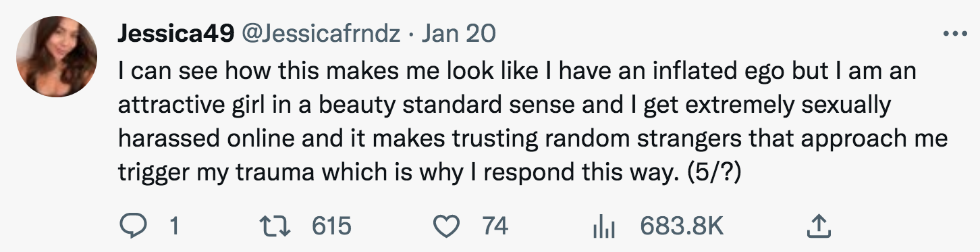
Task: Click the Jessica49 display name
Action: pos(176,34)
